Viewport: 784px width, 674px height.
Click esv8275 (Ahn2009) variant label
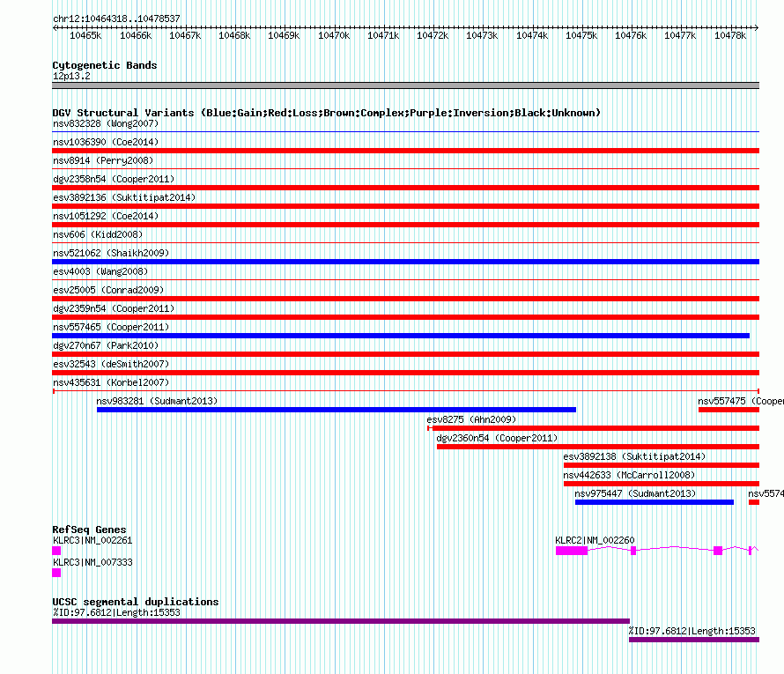coord(471,419)
